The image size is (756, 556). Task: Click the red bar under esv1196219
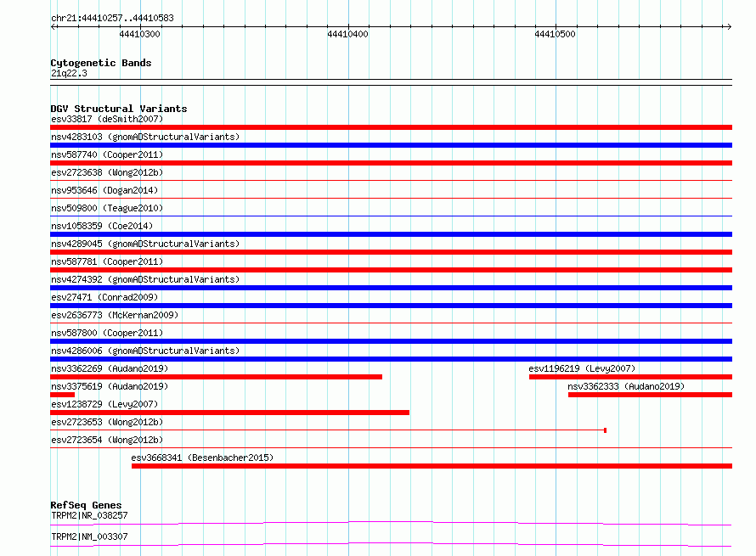(630, 377)
